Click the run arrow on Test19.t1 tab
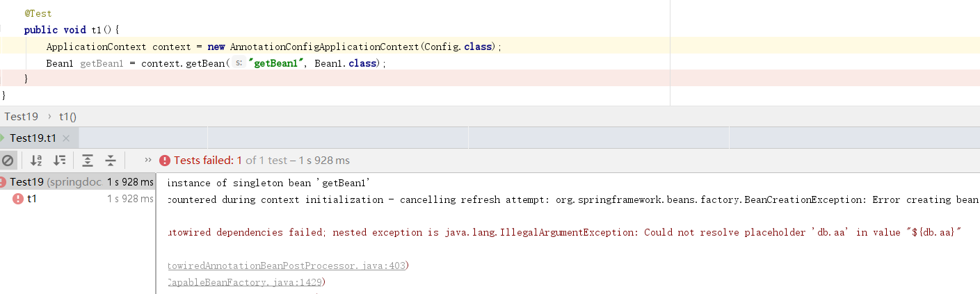Screen dimensions: 980x294 click(3, 138)
